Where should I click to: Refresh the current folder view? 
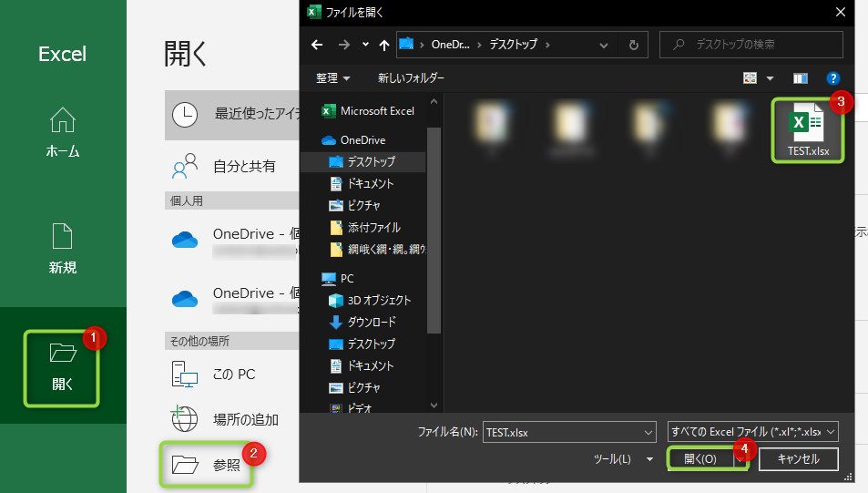[x=634, y=45]
